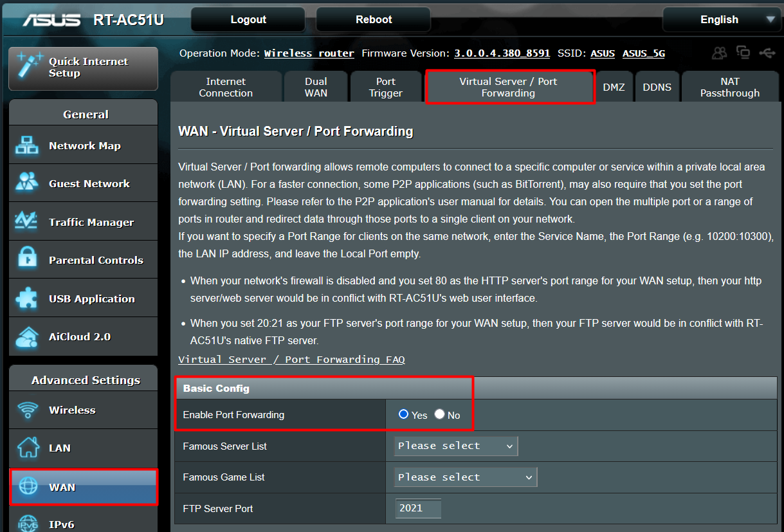Click the IPv6 globe icon

click(x=28, y=524)
